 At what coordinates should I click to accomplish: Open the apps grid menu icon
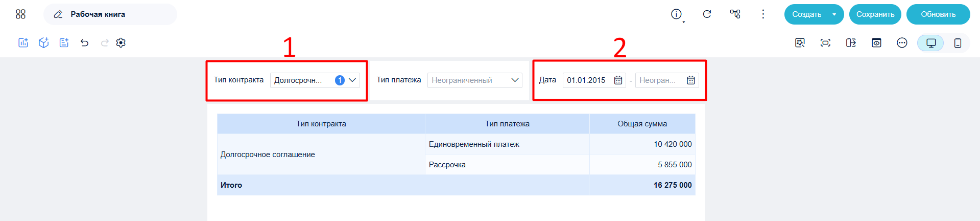click(x=20, y=14)
